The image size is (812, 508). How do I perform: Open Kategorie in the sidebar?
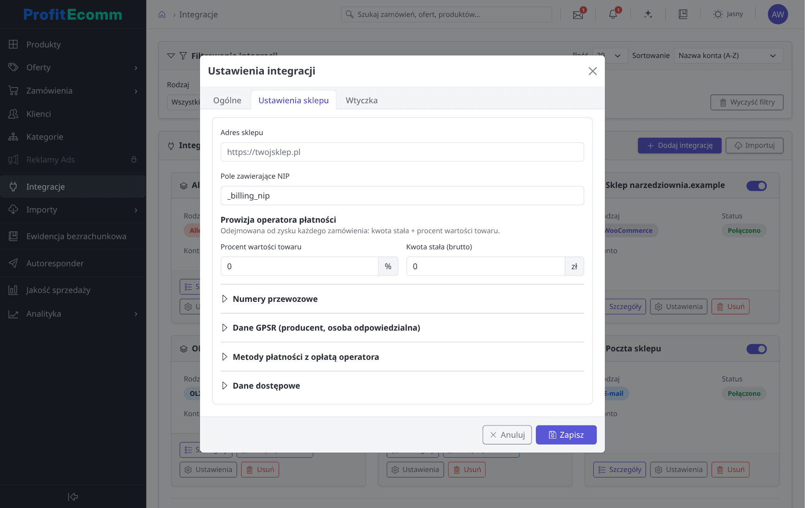(x=73, y=137)
